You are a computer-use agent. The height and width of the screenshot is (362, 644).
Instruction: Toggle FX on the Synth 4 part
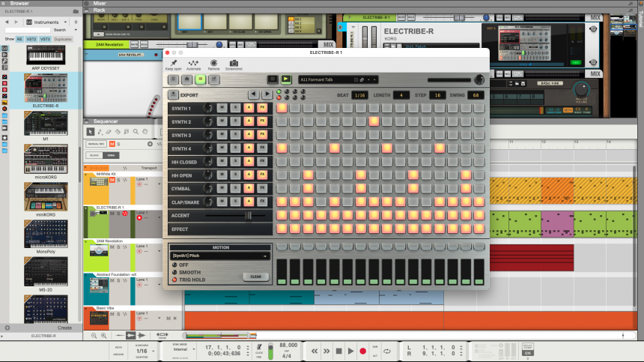coord(262,148)
